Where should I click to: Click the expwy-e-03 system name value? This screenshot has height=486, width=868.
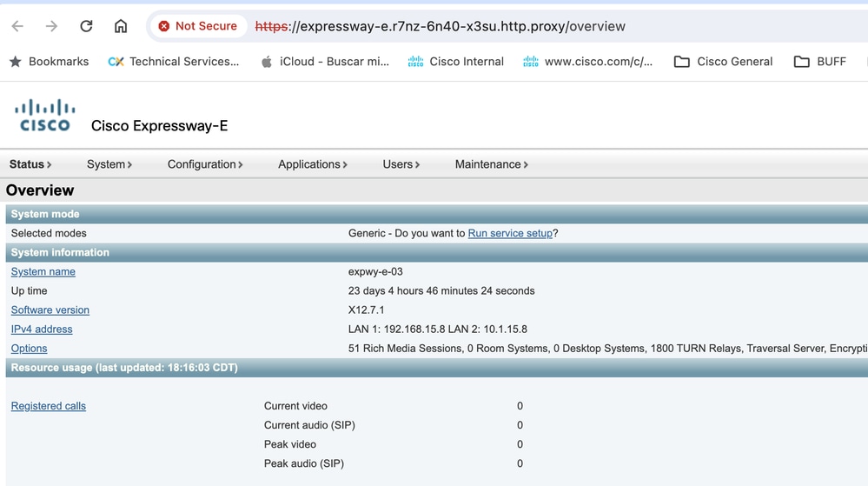[375, 271]
